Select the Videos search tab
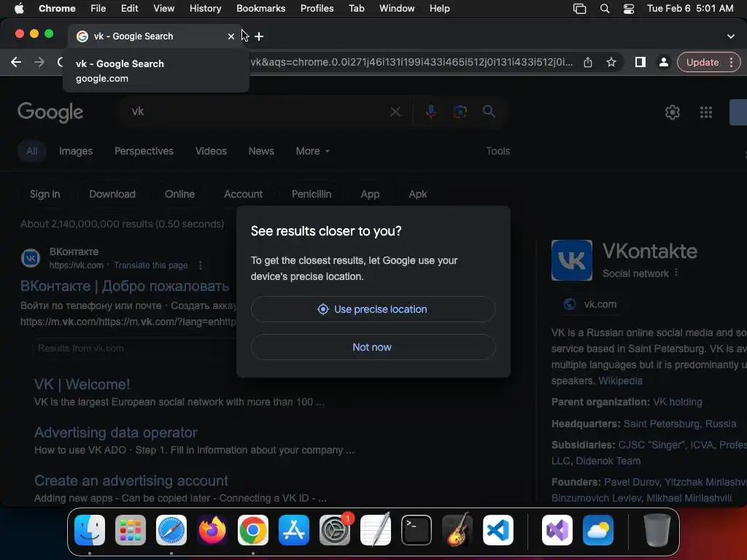The image size is (747, 560). (x=211, y=151)
